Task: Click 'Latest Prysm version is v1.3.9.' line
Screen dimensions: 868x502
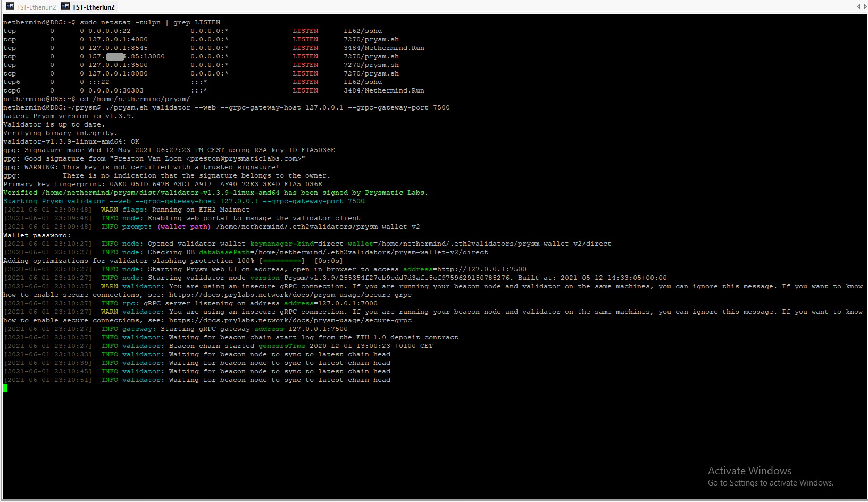Action: (69, 116)
